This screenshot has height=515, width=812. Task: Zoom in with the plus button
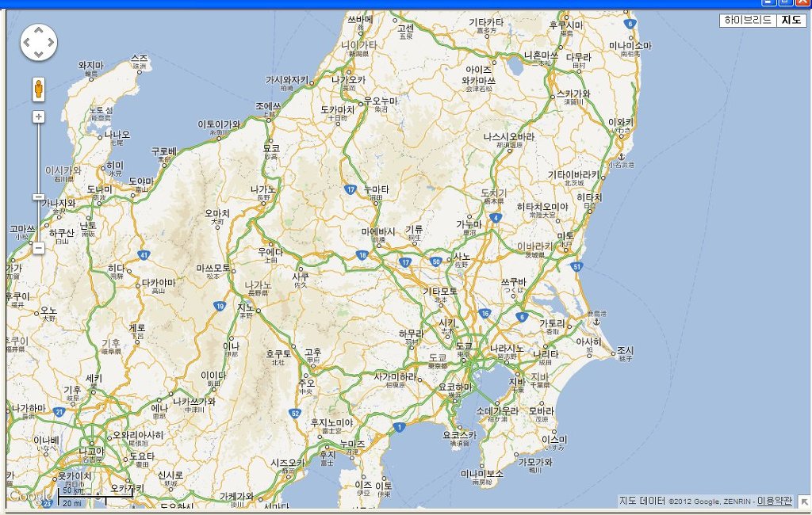(x=38, y=117)
